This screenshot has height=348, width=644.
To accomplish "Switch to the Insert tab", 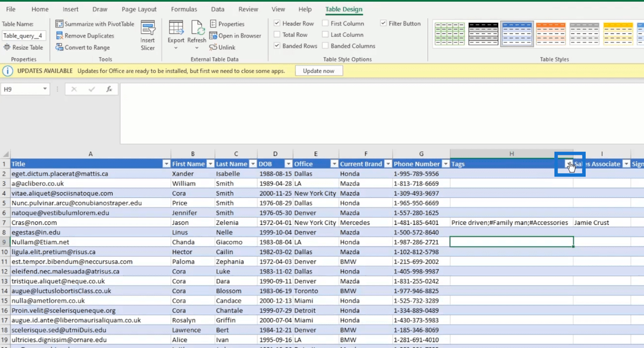I will [x=70, y=9].
